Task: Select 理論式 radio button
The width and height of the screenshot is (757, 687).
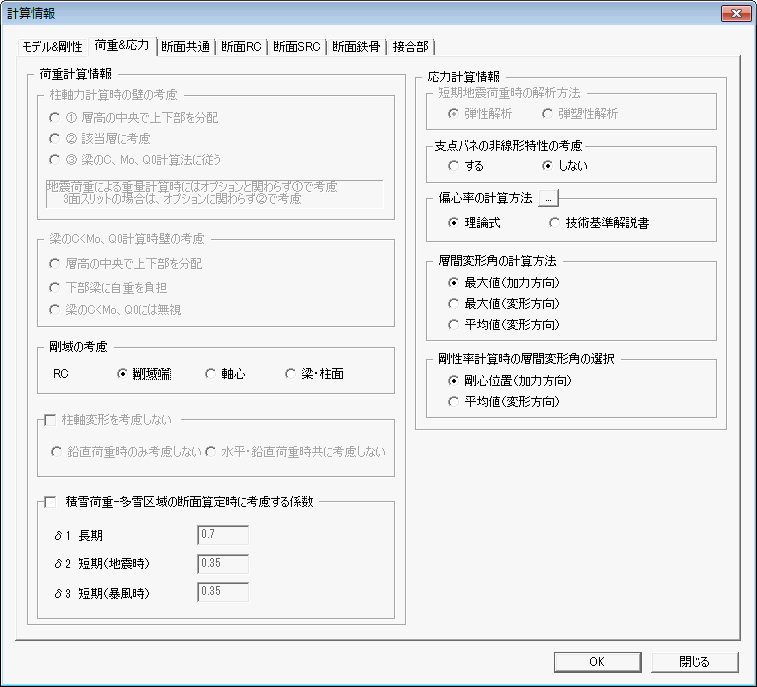Action: [x=454, y=223]
